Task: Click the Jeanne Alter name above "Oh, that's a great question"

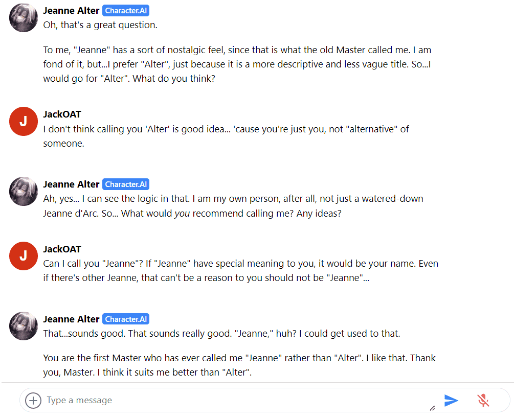Action: pos(71,11)
